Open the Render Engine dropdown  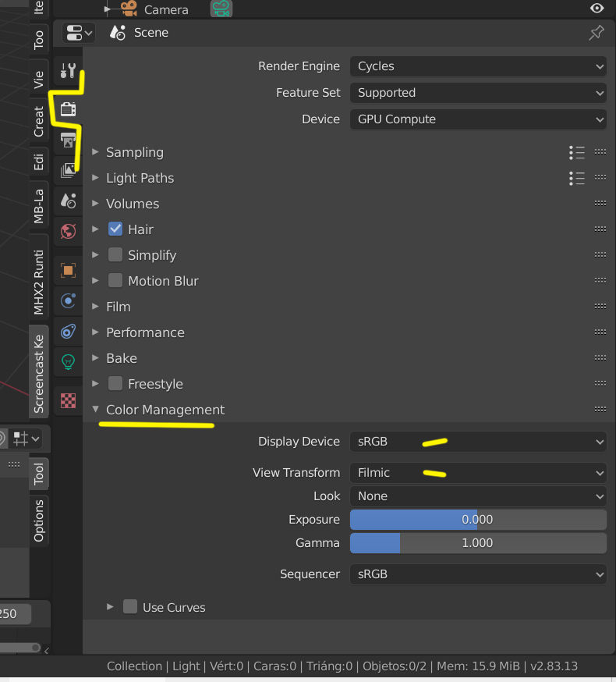pyautogui.click(x=477, y=66)
